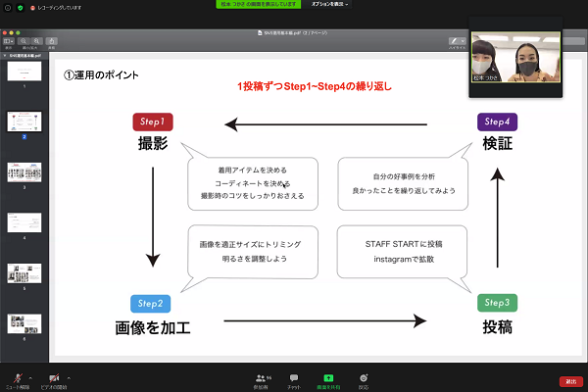This screenshot has width=588, height=392.
Task: Click the green share screen icon
Action: click(x=328, y=376)
